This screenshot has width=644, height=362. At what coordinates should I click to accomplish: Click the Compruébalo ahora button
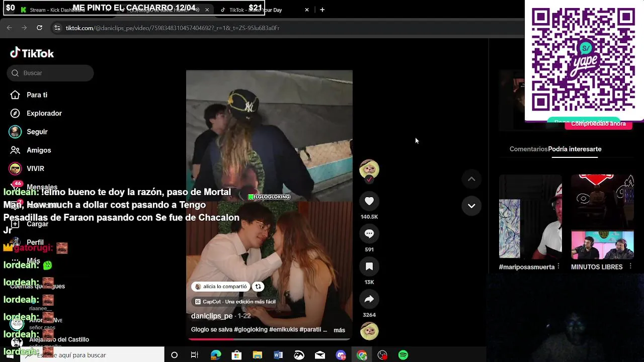(598, 124)
